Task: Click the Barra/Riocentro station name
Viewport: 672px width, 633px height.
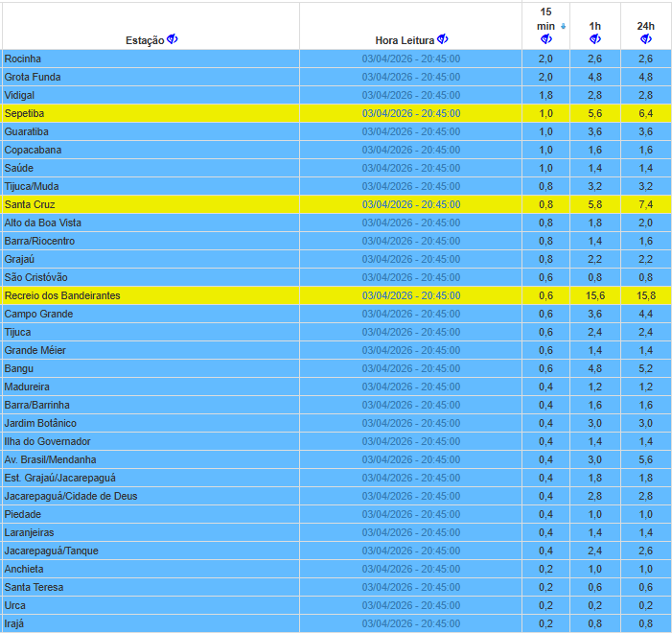Action: pos(39,241)
